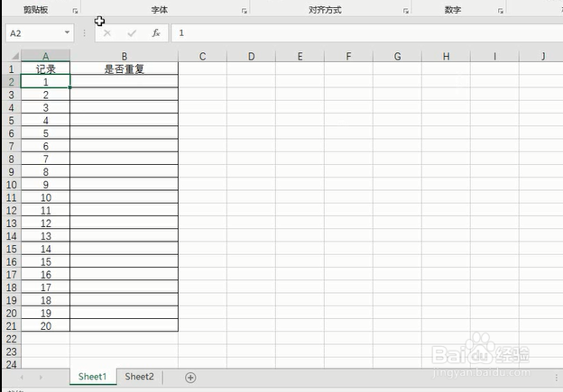Click cell A13 with value 12

[46, 223]
